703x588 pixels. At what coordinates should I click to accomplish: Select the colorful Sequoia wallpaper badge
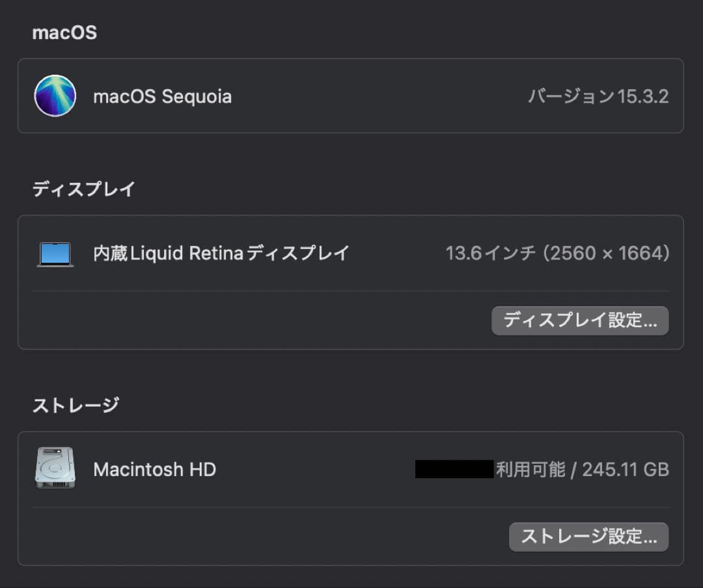(55, 96)
